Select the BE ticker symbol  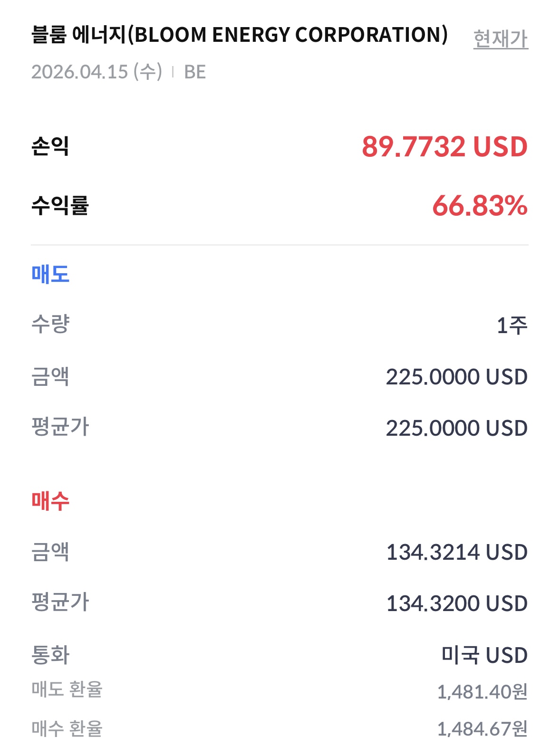[195, 72]
